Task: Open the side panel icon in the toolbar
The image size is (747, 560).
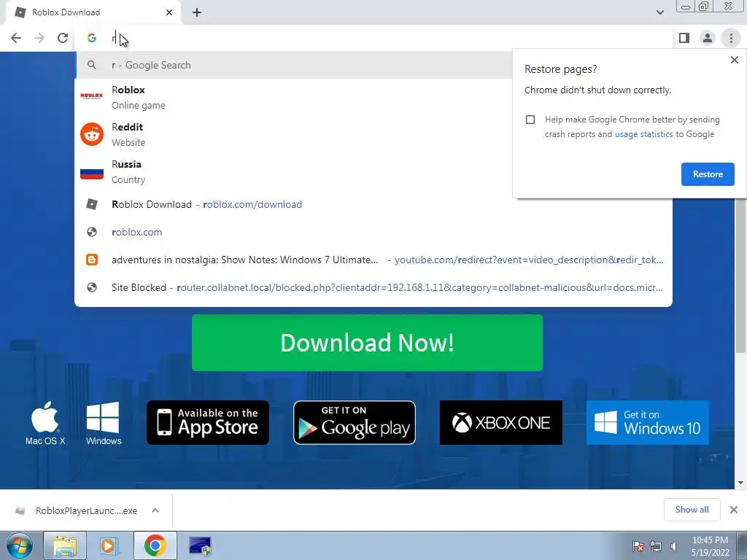Action: coord(684,38)
